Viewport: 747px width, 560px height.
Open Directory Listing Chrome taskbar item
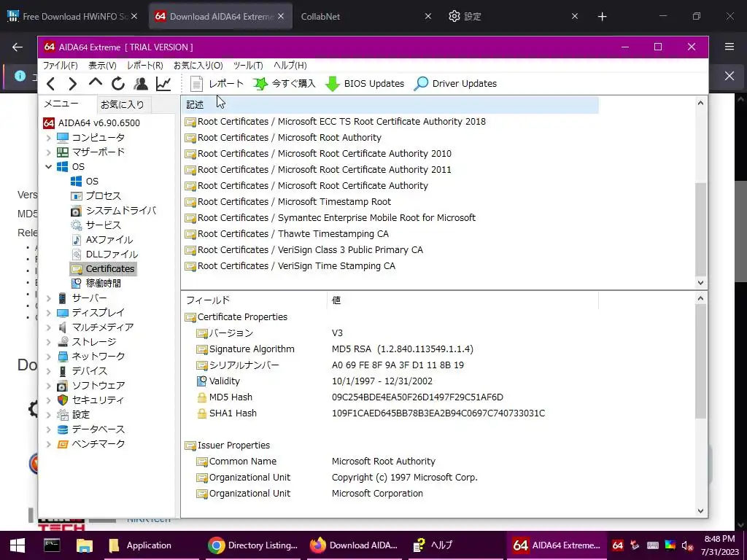[253, 545]
